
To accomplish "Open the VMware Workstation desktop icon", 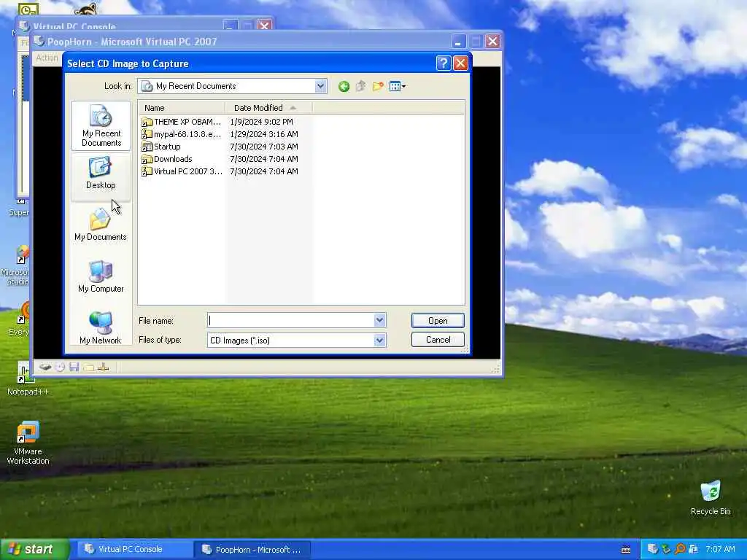I will pos(28,443).
